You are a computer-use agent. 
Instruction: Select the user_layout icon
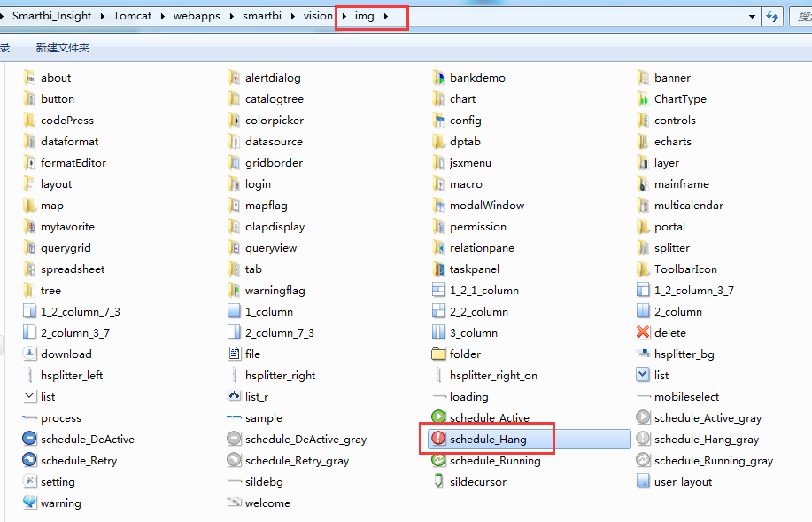coord(643,481)
